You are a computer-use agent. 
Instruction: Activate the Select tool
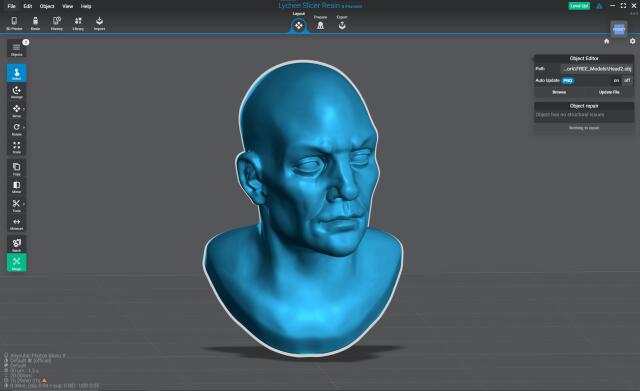[x=17, y=73]
